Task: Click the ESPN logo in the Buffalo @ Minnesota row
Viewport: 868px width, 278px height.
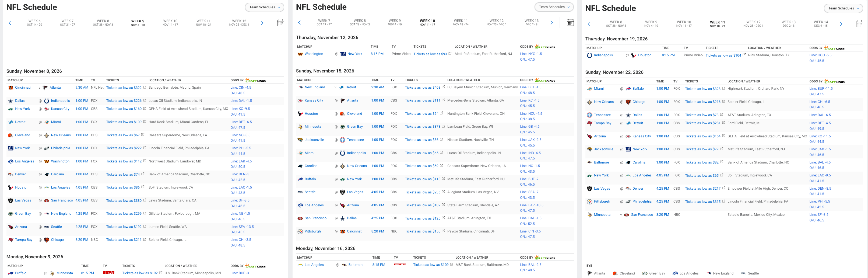Action: pyautogui.click(x=108, y=273)
